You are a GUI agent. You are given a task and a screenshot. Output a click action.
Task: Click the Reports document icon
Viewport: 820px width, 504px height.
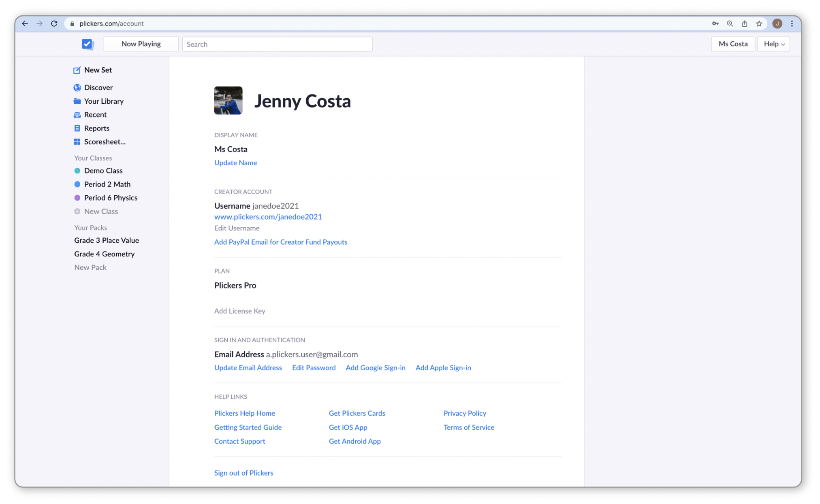pos(77,128)
